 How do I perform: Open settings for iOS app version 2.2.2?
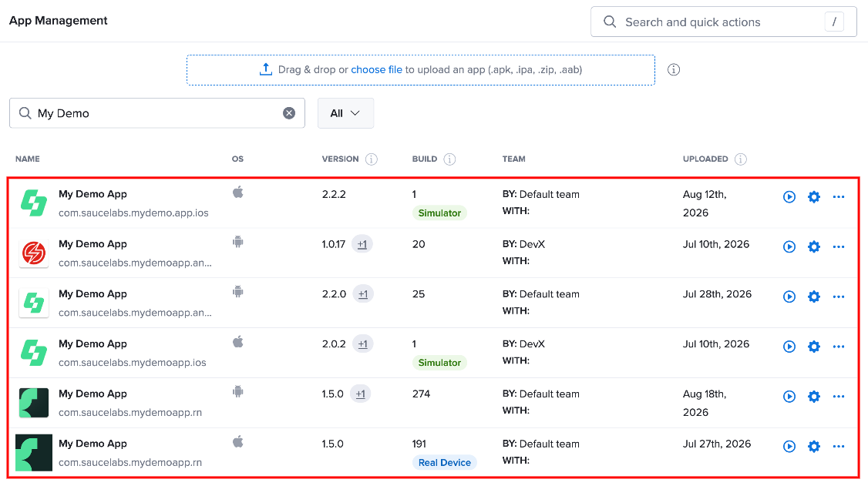point(814,197)
